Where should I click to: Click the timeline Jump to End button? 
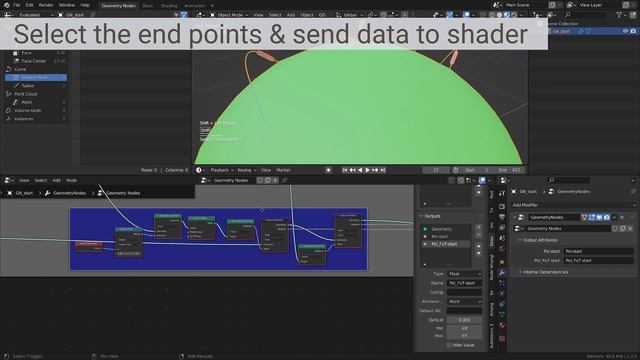(382, 170)
